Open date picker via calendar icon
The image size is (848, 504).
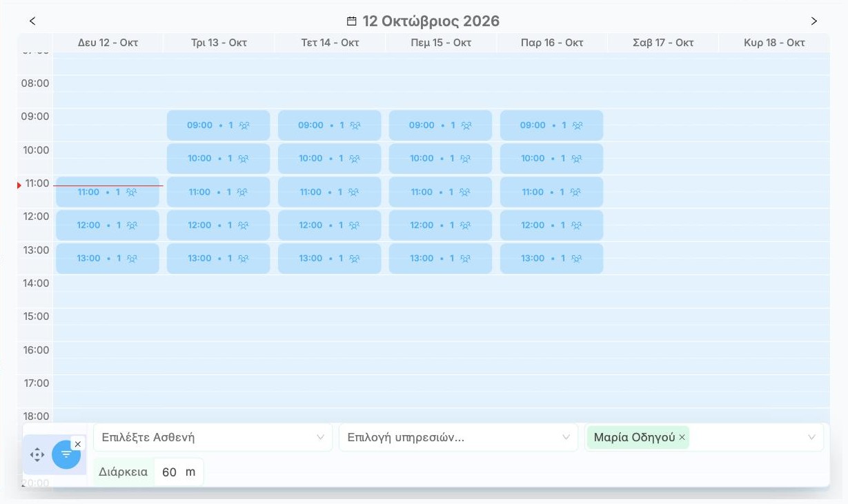click(352, 21)
